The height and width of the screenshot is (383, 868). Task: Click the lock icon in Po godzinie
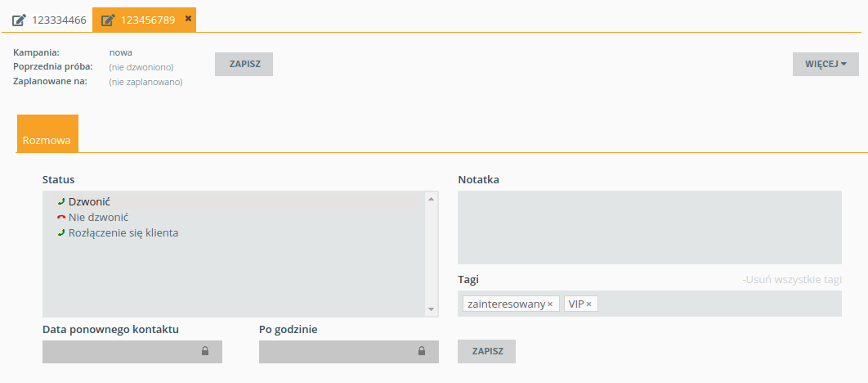(421, 351)
